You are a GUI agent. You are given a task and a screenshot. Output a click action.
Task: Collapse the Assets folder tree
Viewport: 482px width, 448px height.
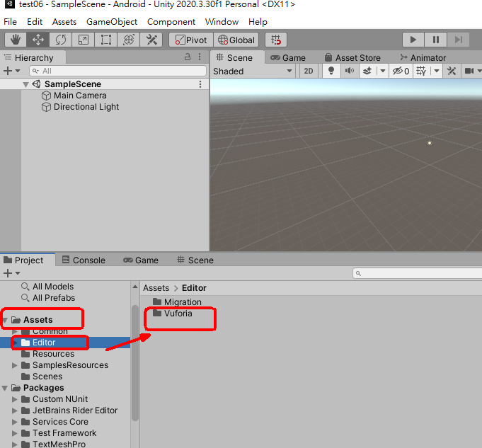[5, 320]
